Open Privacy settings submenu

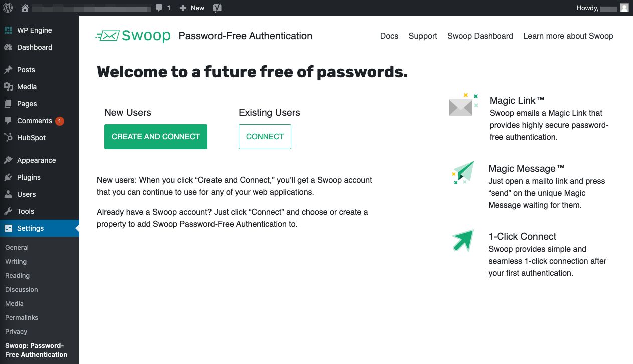click(16, 331)
